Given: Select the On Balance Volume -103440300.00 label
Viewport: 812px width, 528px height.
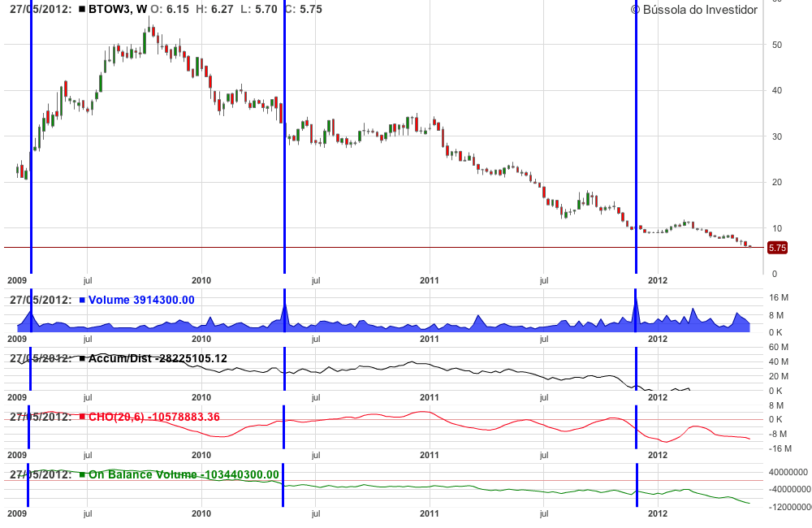Looking at the screenshot, I should coord(184,474).
